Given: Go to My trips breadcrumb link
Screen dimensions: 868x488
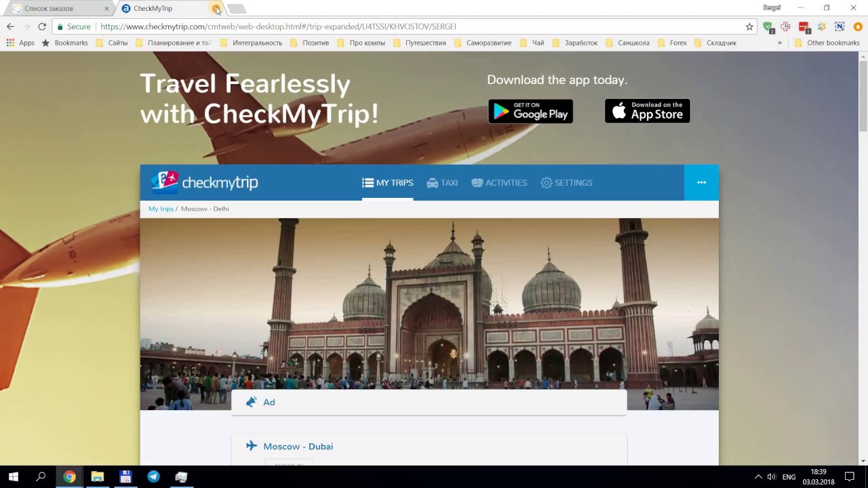Looking at the screenshot, I should point(161,209).
